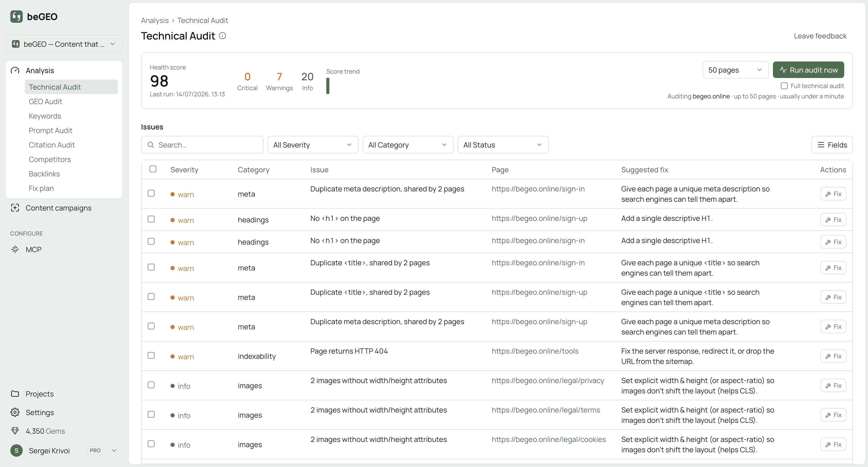Click the MCP sparkle icon

tap(15, 249)
